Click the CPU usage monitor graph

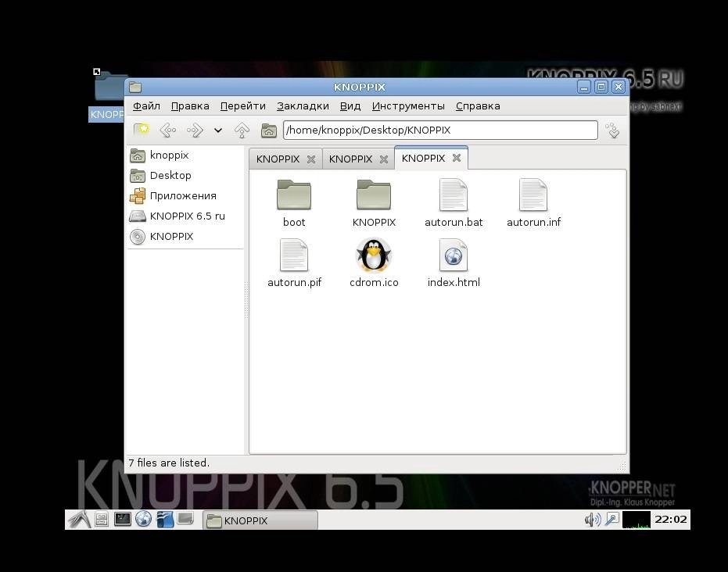[x=636, y=519]
